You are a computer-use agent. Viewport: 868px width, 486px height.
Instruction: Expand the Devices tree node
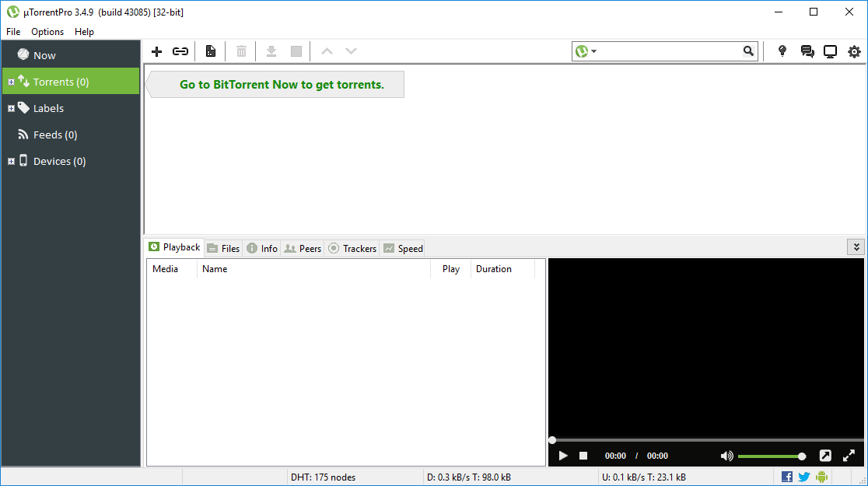[x=11, y=162]
